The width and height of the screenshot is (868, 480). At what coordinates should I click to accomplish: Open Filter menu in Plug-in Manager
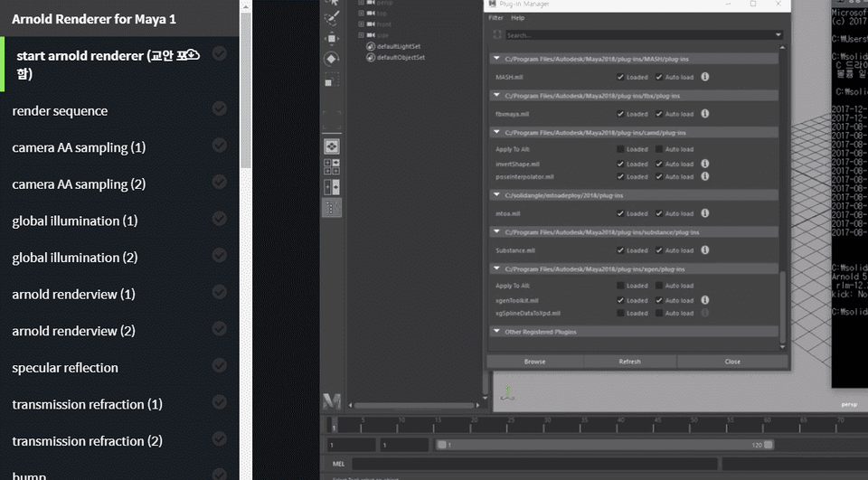pos(495,18)
